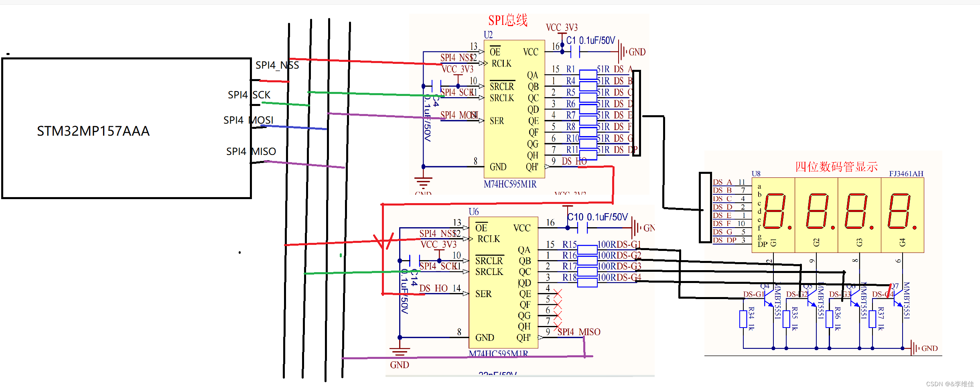The height and width of the screenshot is (391, 980).
Task: Click the U2 chip designator
Action: (x=488, y=35)
